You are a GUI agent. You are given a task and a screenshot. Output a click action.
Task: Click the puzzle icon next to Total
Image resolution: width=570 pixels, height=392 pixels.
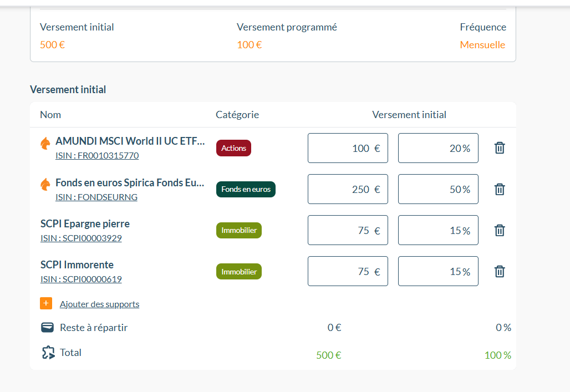pyautogui.click(x=48, y=353)
